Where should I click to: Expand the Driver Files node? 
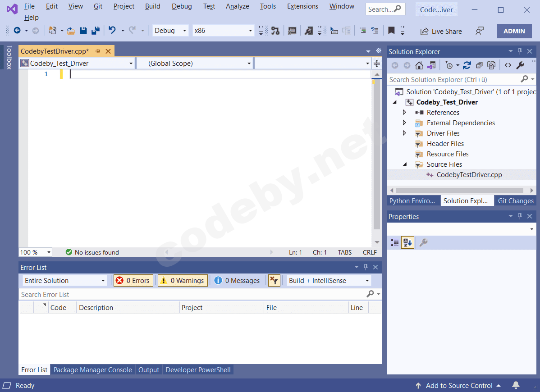point(404,133)
